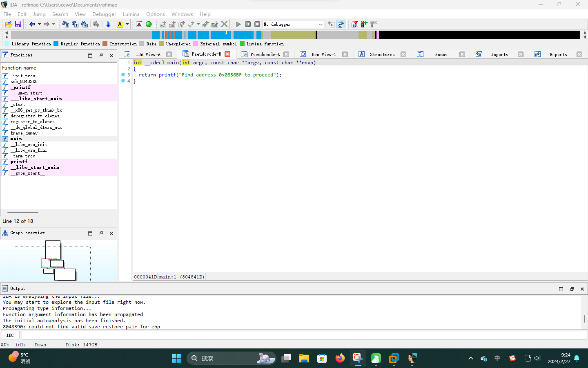The height and width of the screenshot is (368, 588).
Task: Open the Edit menu
Action: pos(22,14)
